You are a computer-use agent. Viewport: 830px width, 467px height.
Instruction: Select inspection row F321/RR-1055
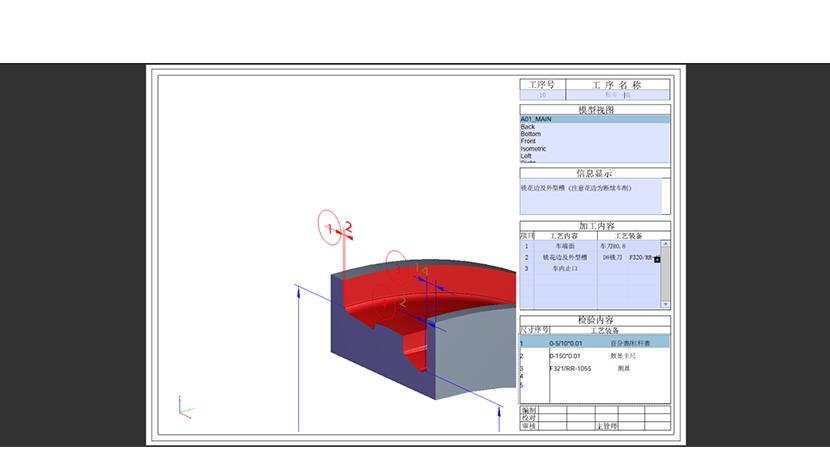[x=570, y=368]
